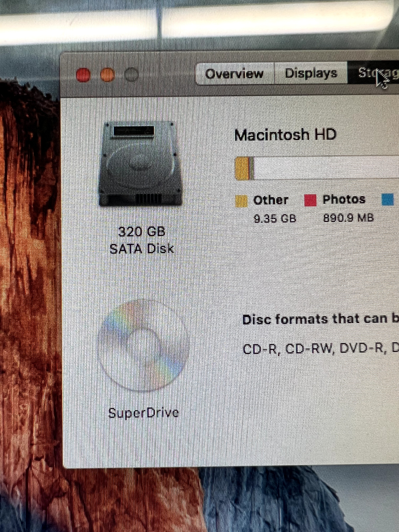Click the gray disabled zoom button

(x=132, y=75)
